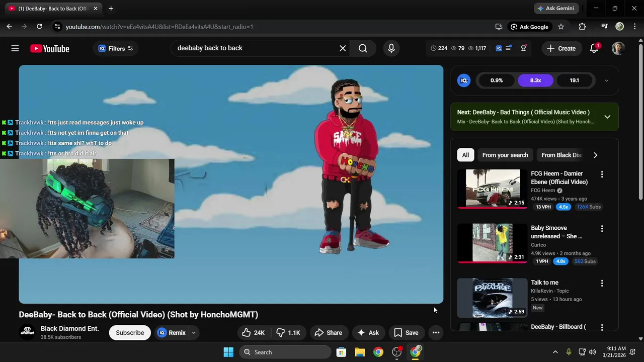Open a new browser tab
The width and height of the screenshot is (644, 362).
[111, 8]
